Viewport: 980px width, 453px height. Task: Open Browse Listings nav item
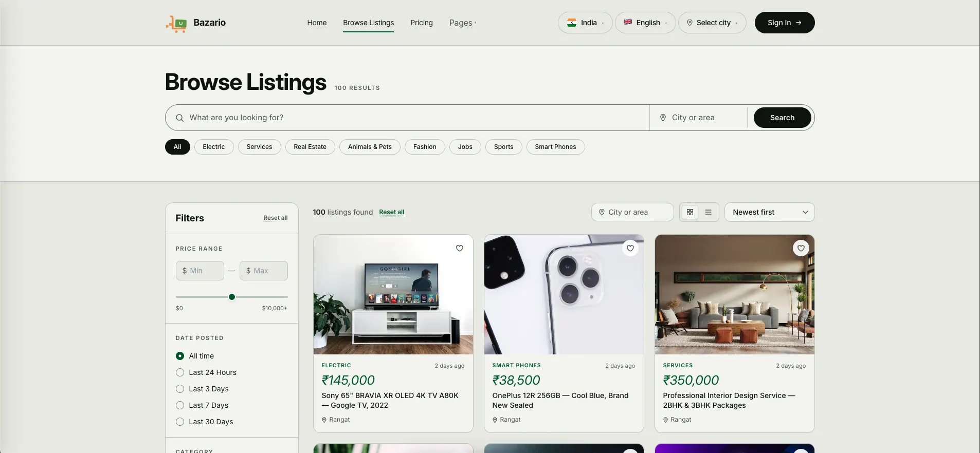pos(369,23)
